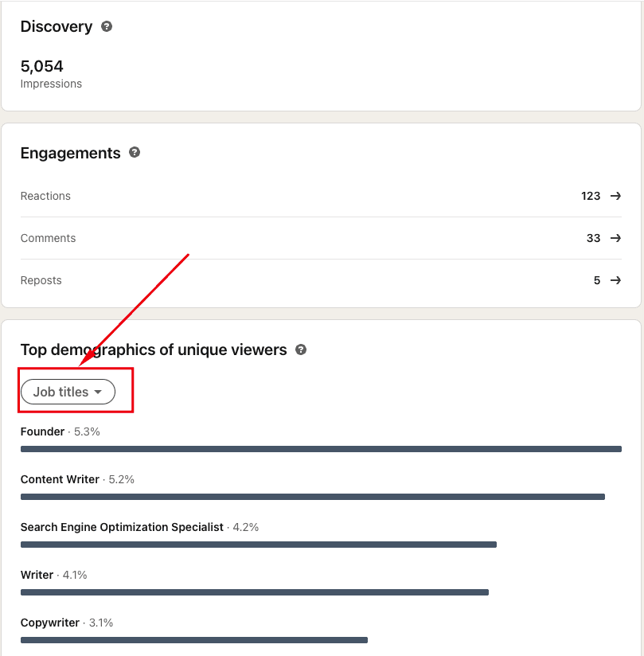Screen dimensions: 644x656
Task: Click the Discovery help icon
Action: [x=106, y=26]
